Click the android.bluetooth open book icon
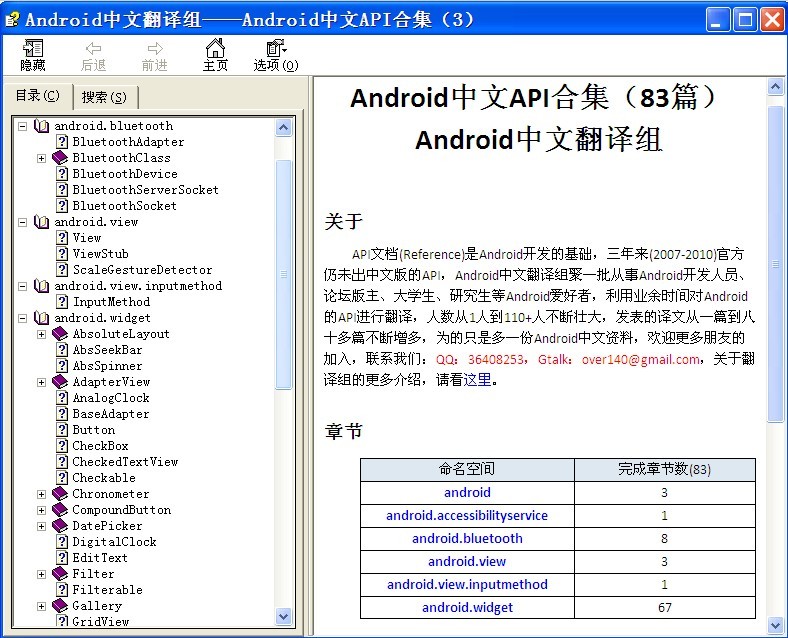This screenshot has width=788, height=638. (x=41, y=126)
